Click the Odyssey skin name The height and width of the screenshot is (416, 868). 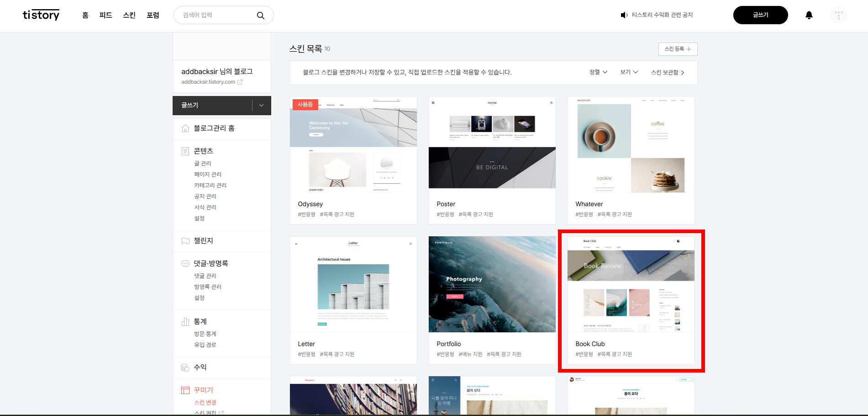pyautogui.click(x=310, y=204)
